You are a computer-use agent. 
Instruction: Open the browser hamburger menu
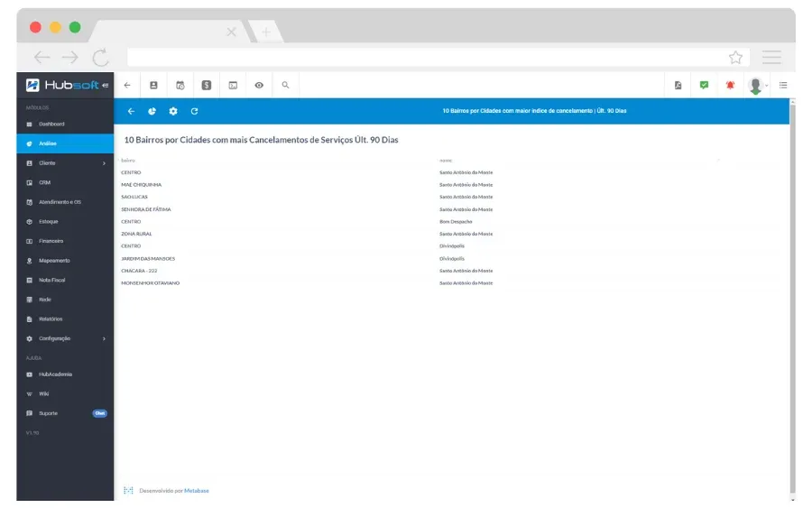click(x=771, y=58)
